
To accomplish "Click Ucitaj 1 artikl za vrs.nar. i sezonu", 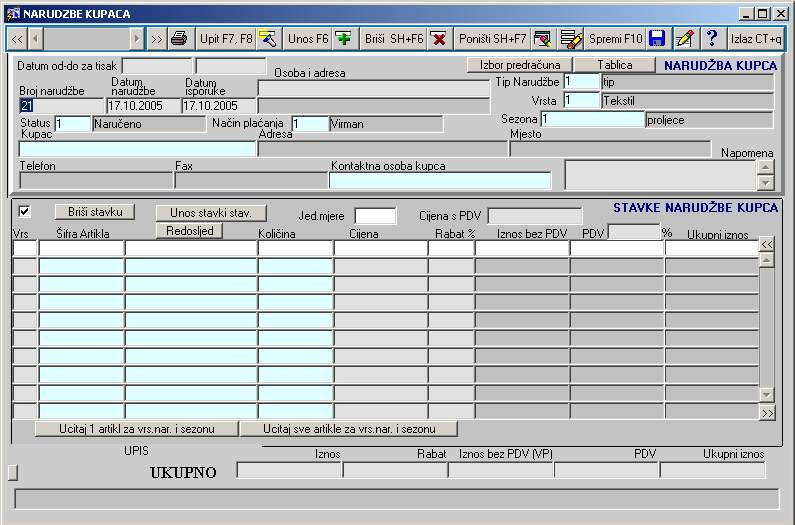I will [137, 429].
